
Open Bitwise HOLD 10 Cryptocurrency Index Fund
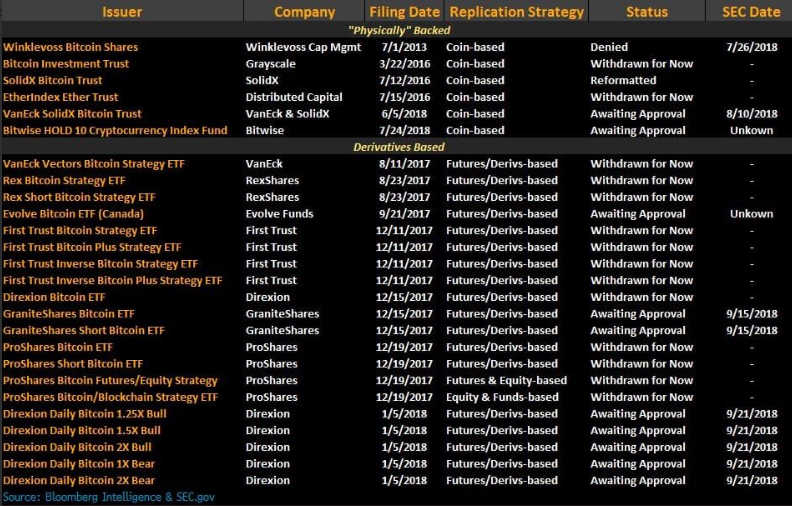coord(115,130)
